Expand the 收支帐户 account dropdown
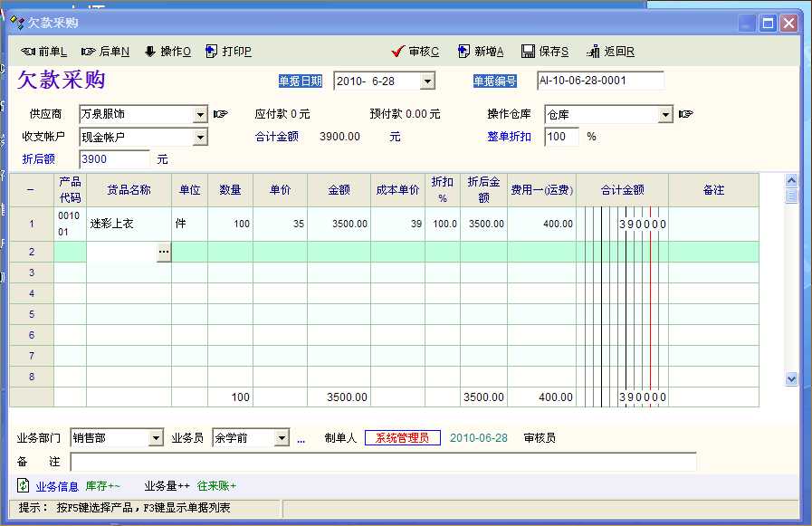 point(201,138)
